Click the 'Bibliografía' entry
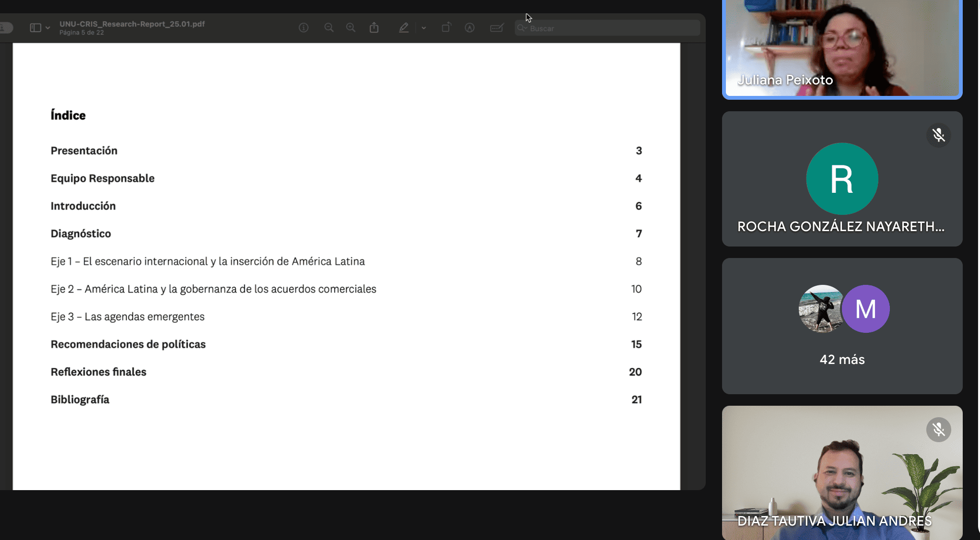This screenshot has width=980, height=540. [x=80, y=399]
